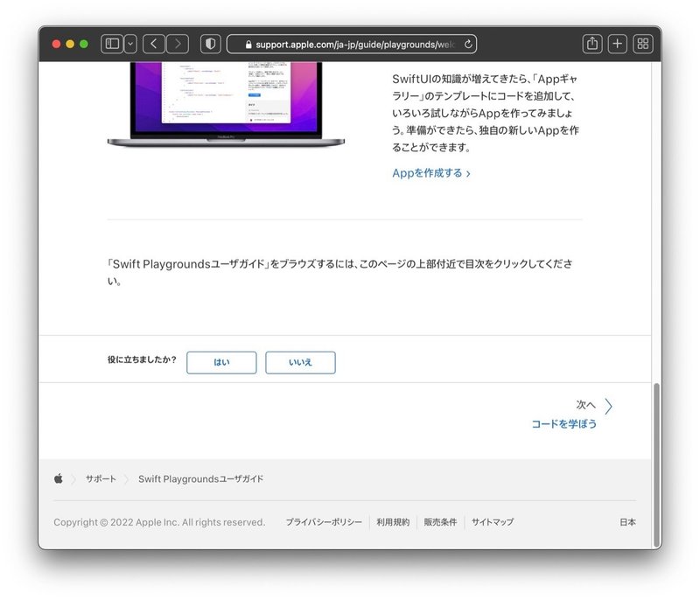Open the 'コードを学ぼう' next page link
Image resolution: width=700 pixels, height=600 pixels.
pyautogui.click(x=563, y=424)
